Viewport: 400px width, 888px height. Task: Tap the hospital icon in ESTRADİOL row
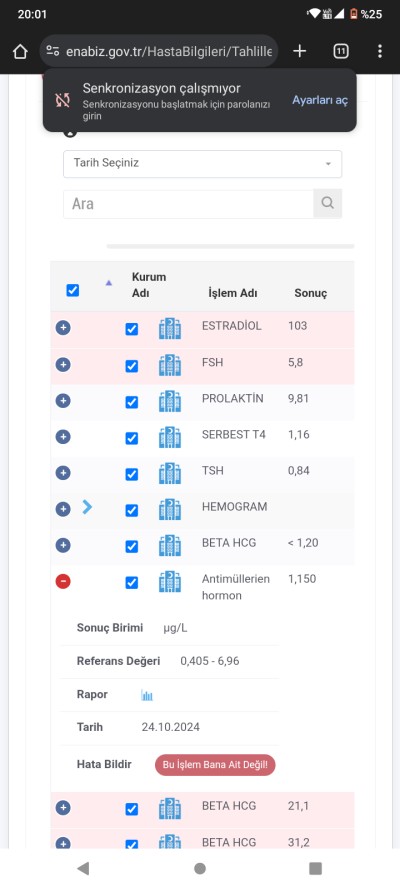click(x=170, y=328)
